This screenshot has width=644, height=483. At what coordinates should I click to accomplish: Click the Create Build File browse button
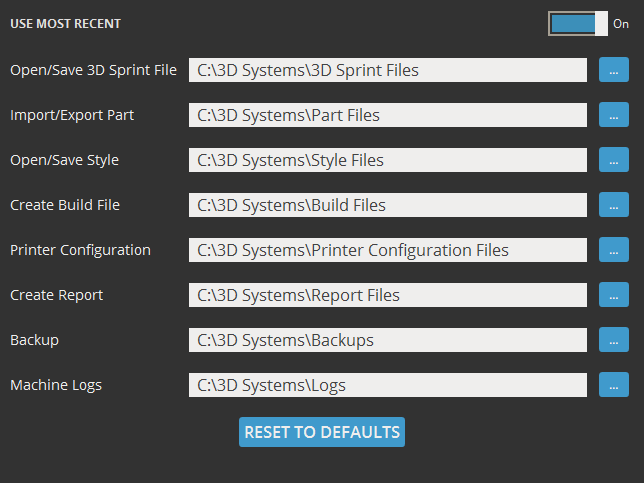coord(613,205)
